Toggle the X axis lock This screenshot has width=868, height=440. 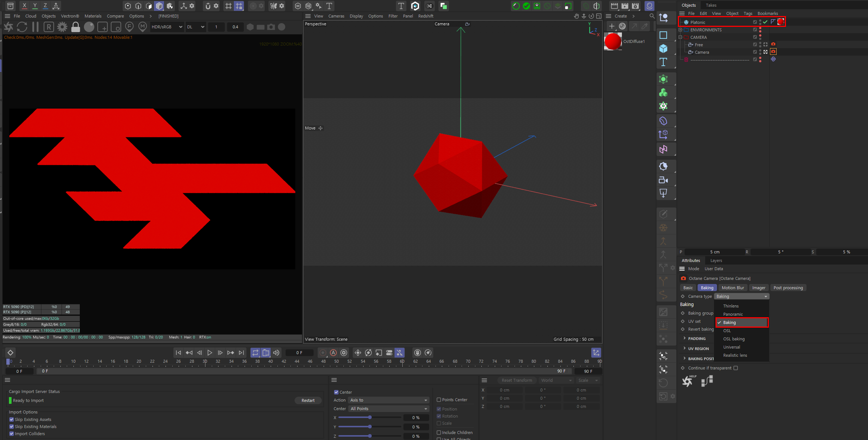25,6
